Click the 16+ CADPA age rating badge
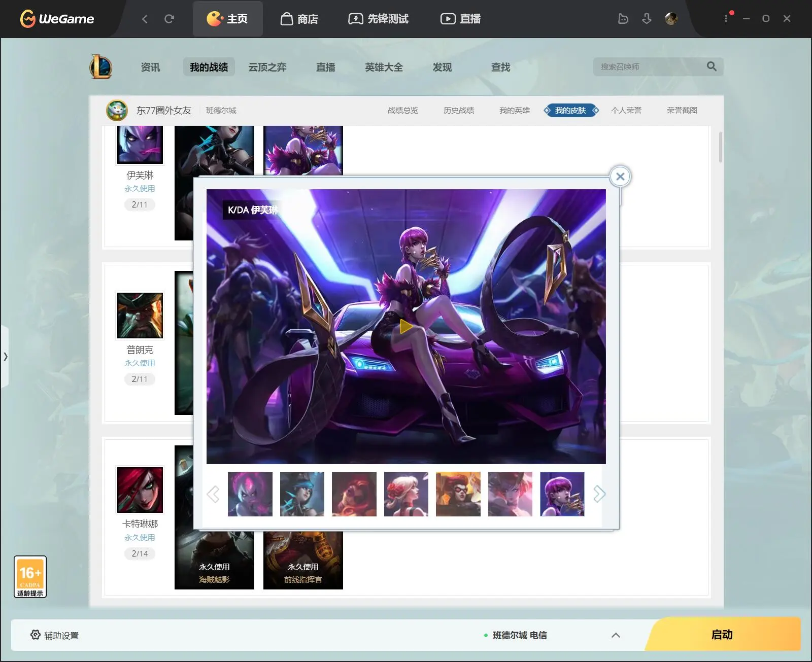812x662 pixels. click(30, 577)
